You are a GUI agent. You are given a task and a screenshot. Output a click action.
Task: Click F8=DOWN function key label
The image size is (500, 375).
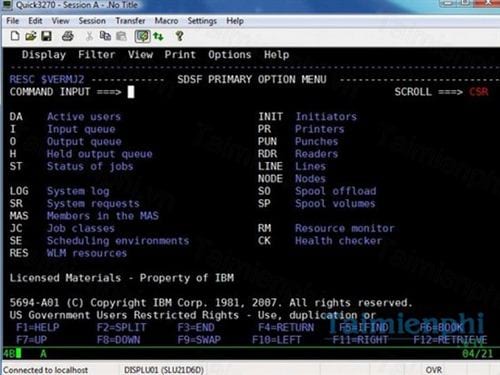[118, 340]
